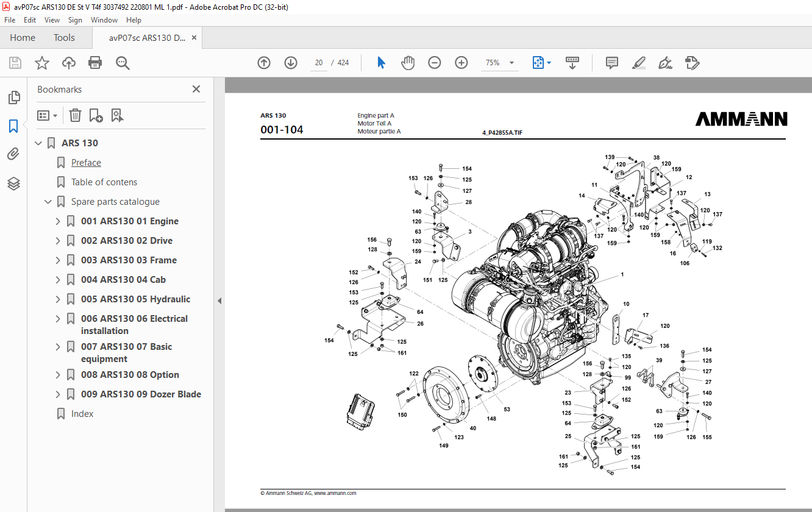The height and width of the screenshot is (512, 812).
Task: Delete selected bookmark with trash icon
Action: tap(75, 115)
